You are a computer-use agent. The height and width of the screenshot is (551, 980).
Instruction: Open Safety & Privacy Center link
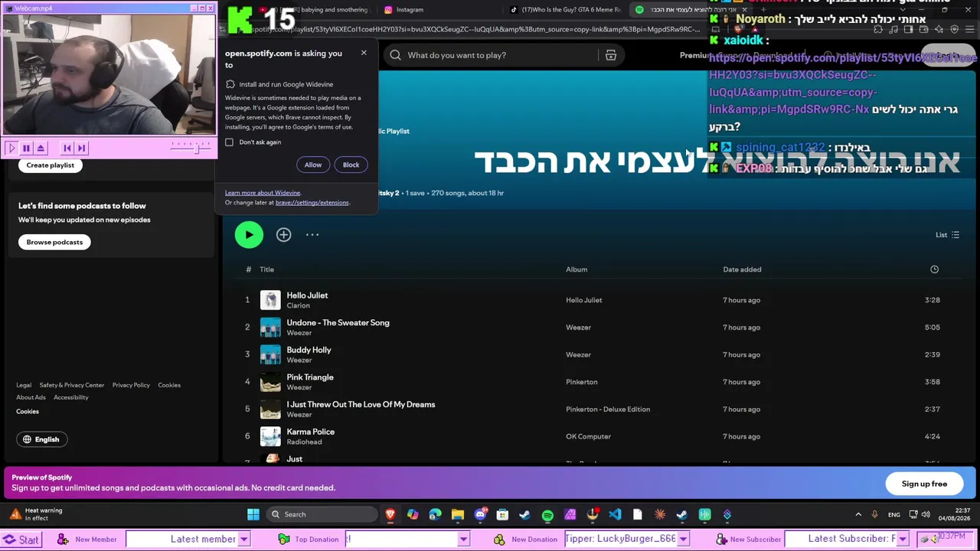pyautogui.click(x=72, y=385)
